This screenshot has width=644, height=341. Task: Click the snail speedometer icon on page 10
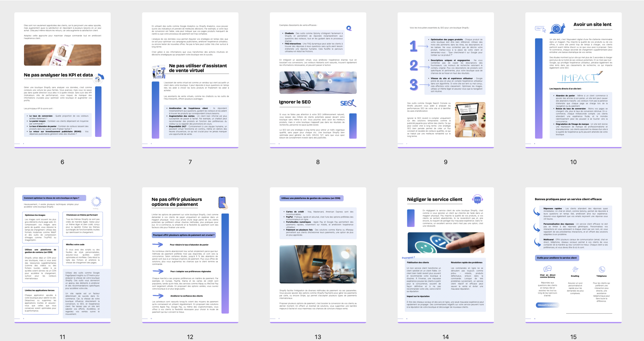click(x=558, y=28)
